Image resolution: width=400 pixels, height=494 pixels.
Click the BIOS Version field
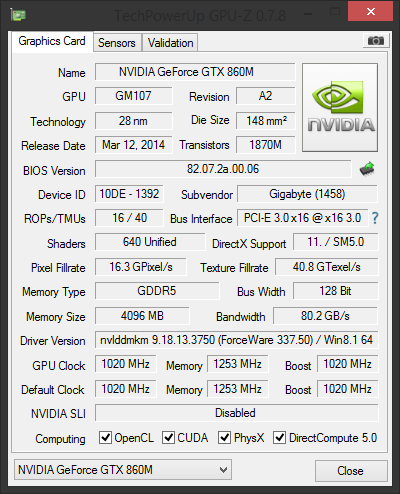223,169
